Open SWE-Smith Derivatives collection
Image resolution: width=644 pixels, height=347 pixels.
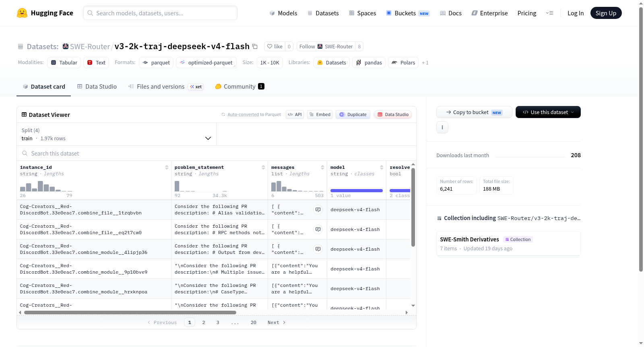[x=508, y=243]
